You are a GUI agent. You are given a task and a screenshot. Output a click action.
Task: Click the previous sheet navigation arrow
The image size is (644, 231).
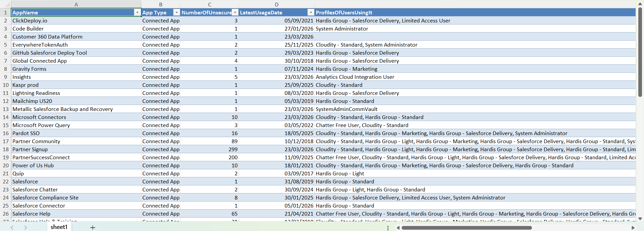tap(12, 228)
